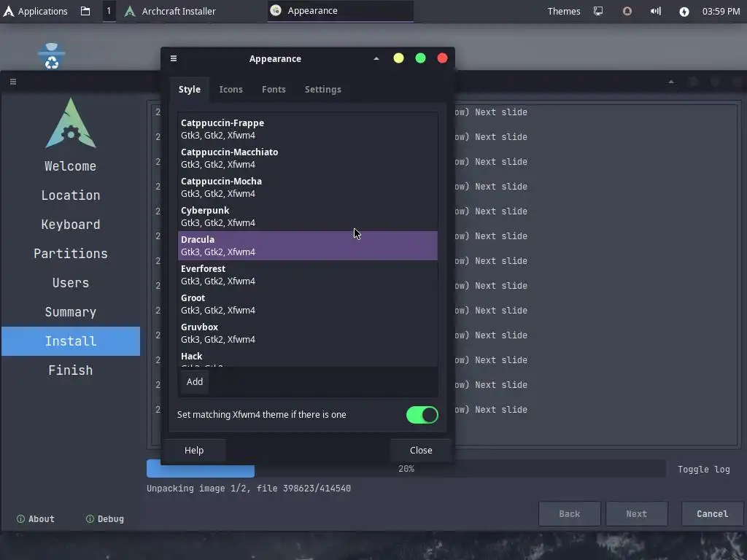Screen dimensions: 747x560
Task: Switch to the Settings tab
Action: 323,90
